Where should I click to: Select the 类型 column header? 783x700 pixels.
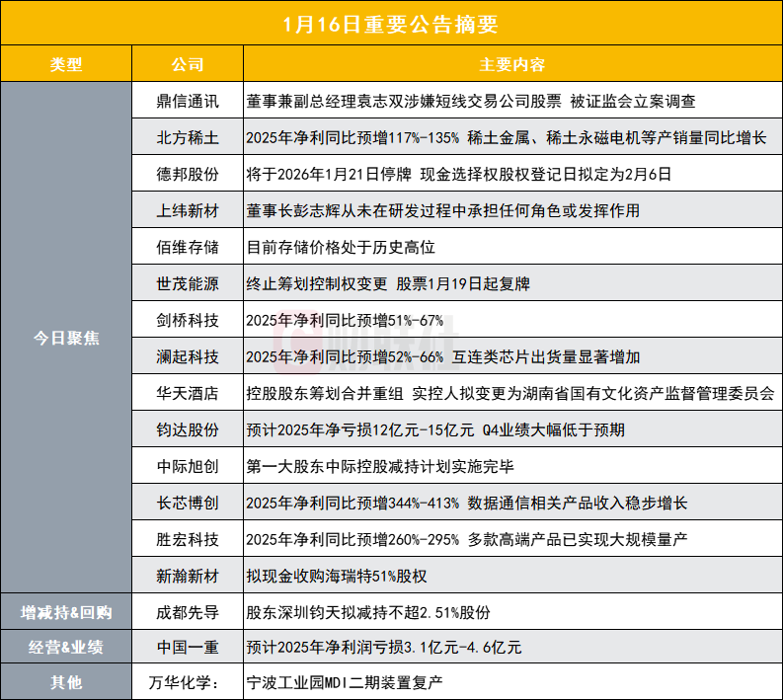tap(66, 64)
